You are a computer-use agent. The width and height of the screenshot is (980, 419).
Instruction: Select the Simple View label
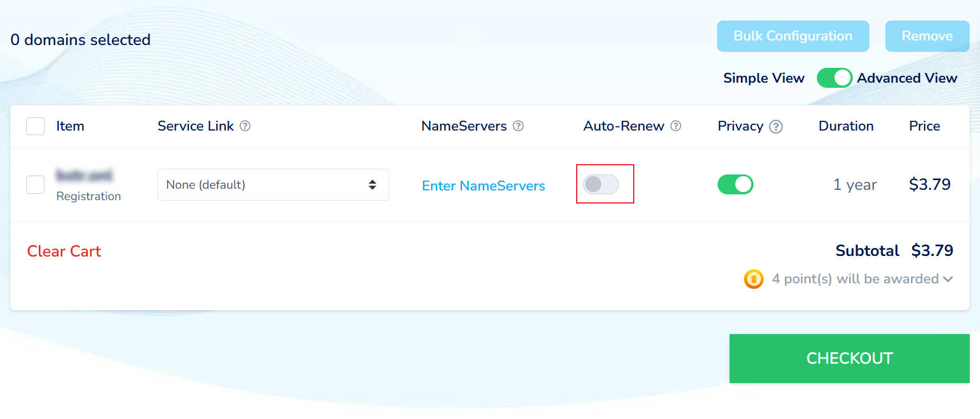pos(763,78)
